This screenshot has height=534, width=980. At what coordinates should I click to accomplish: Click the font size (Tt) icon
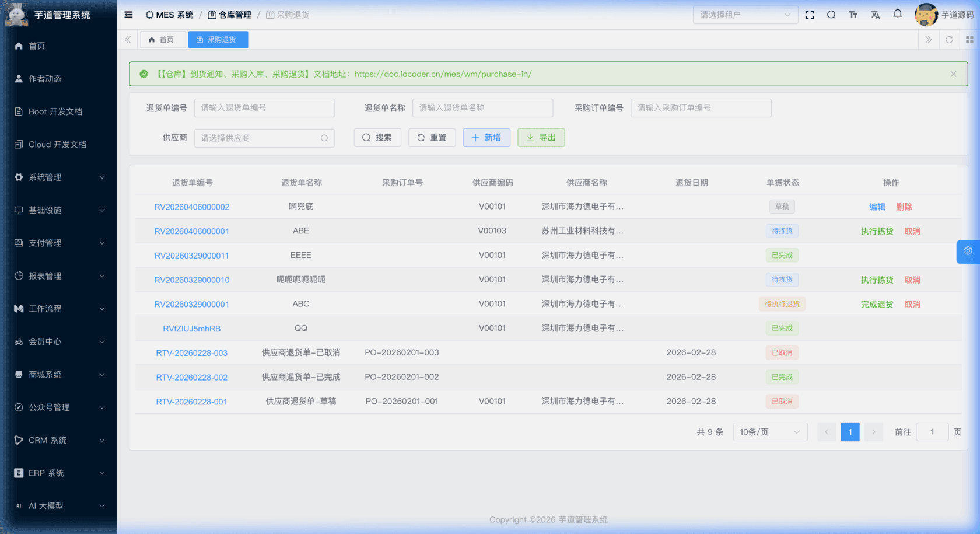pyautogui.click(x=853, y=15)
